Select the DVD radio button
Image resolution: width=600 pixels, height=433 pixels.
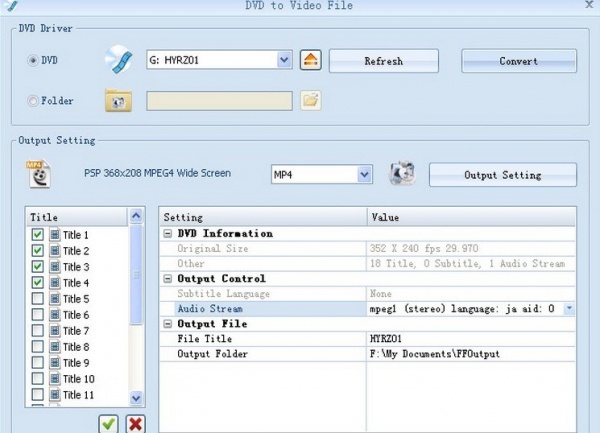(33, 61)
